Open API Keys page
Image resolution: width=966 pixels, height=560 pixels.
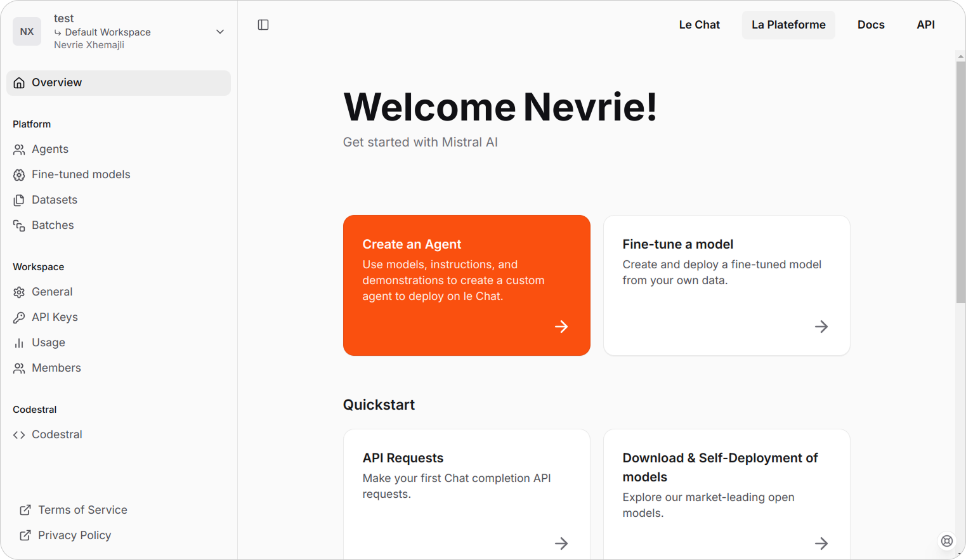tap(119, 318)
